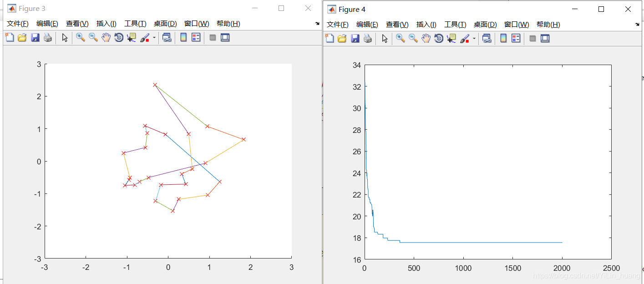
Task: Click flat blue convergence line in Figure 4
Action: [x=481, y=242]
